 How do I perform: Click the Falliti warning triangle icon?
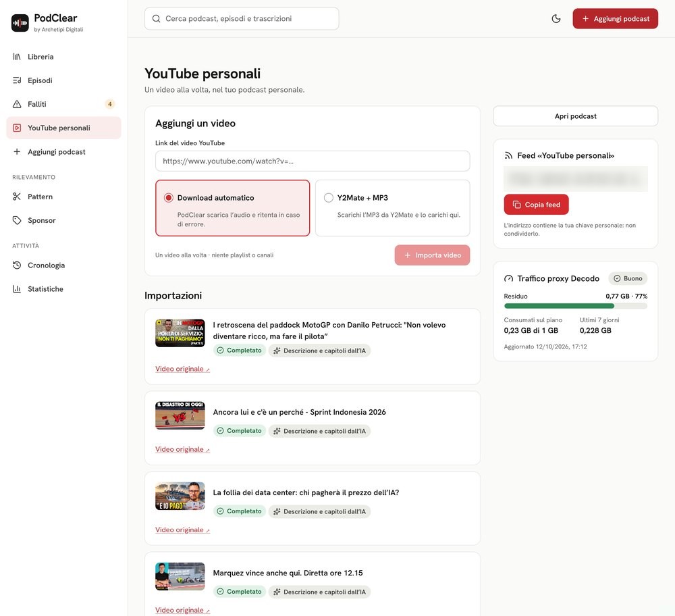17,104
